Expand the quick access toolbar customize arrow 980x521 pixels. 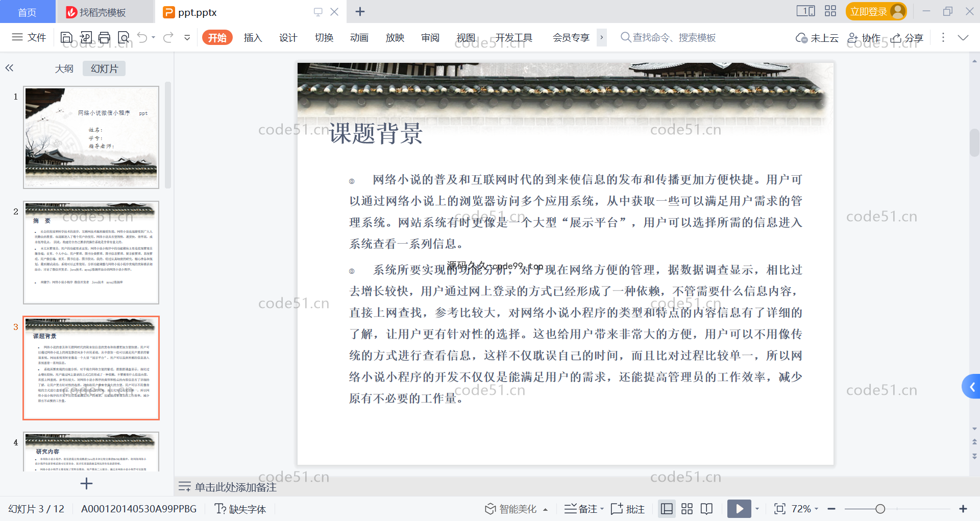[x=187, y=37]
